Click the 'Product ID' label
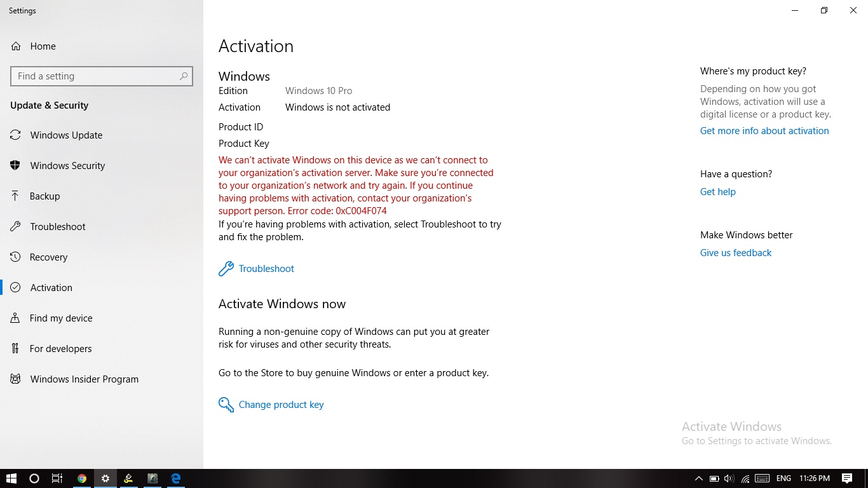The image size is (868, 488). tap(241, 127)
